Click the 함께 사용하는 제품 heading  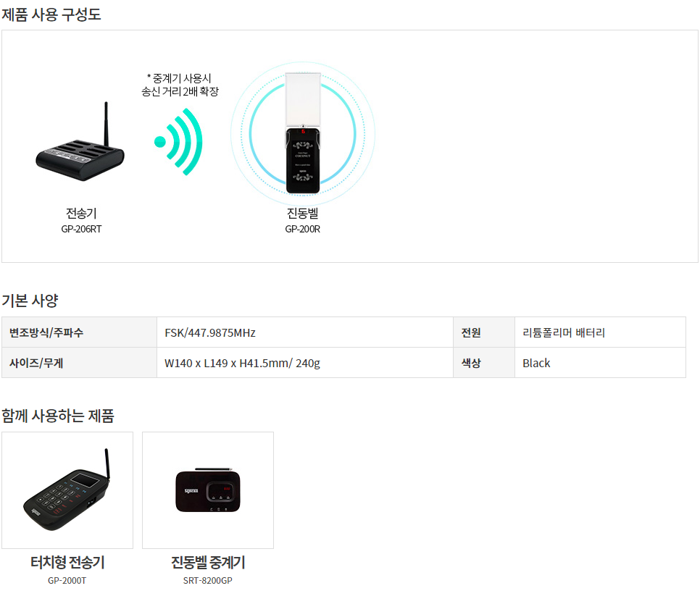[58, 415]
